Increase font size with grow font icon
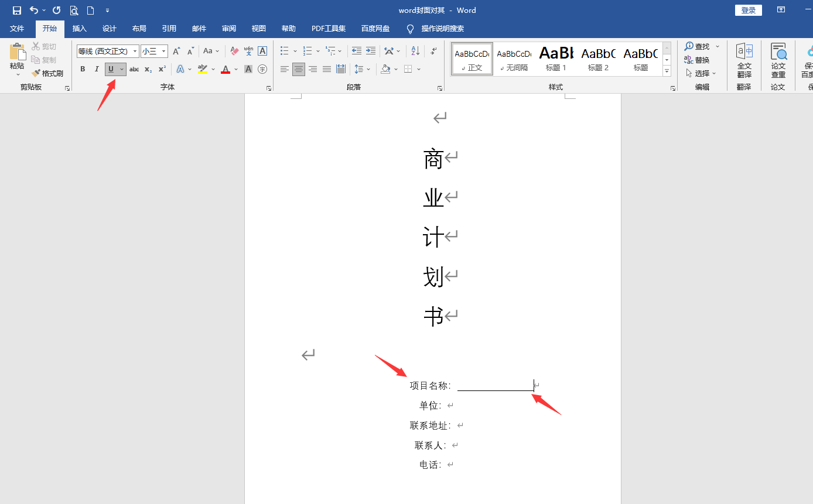The height and width of the screenshot is (504, 813). click(x=176, y=52)
